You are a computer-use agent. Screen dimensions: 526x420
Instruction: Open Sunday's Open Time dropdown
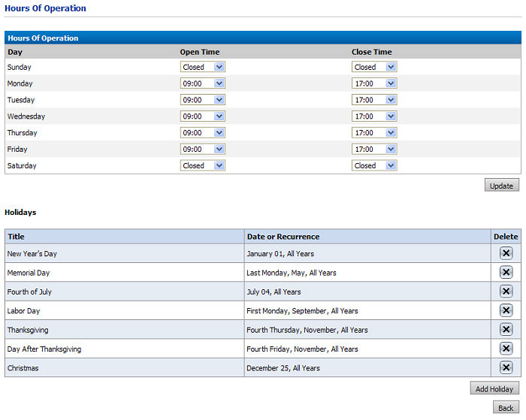tap(203, 67)
